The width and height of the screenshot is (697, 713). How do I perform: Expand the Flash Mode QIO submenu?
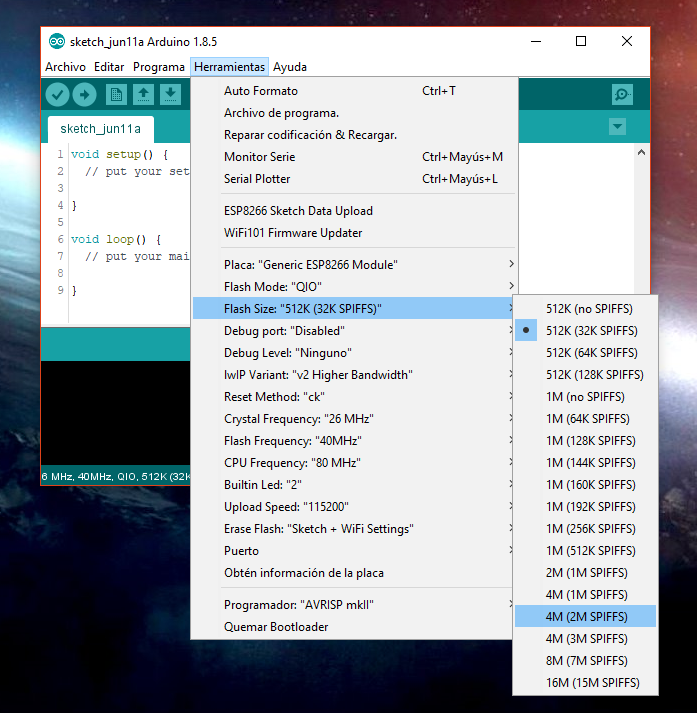[354, 286]
